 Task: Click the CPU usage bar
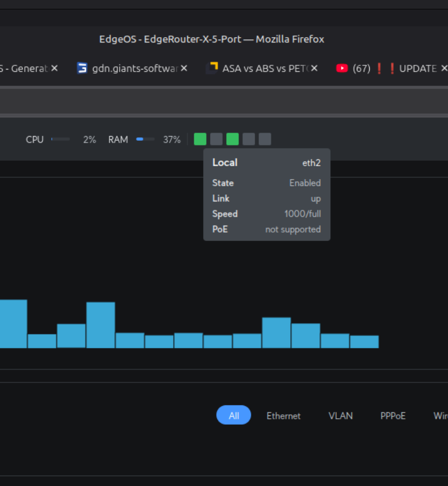[61, 139]
